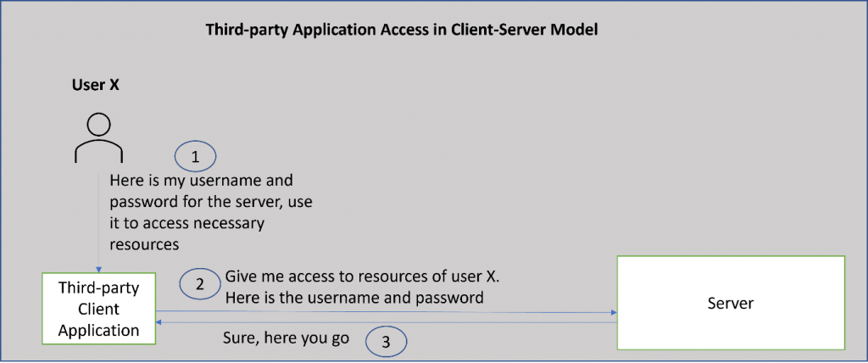Viewport: 868px width, 363px height.
Task: Select the Server box
Action: [731, 303]
